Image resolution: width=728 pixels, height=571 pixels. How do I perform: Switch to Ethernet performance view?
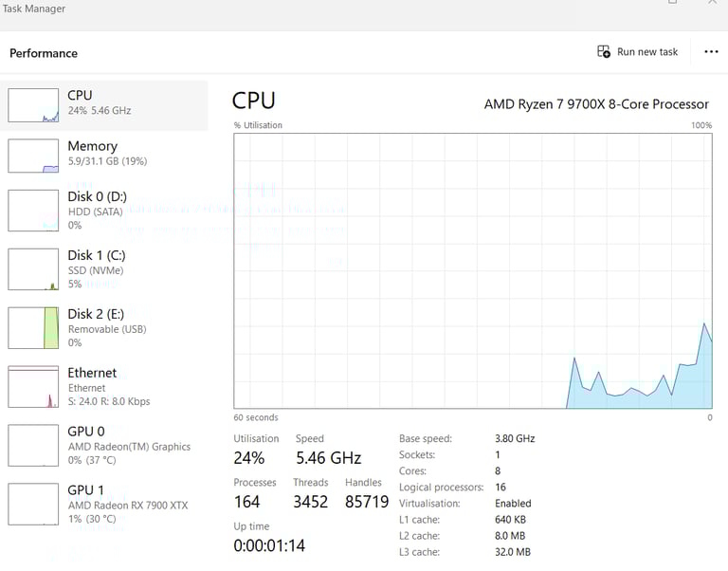[104, 387]
